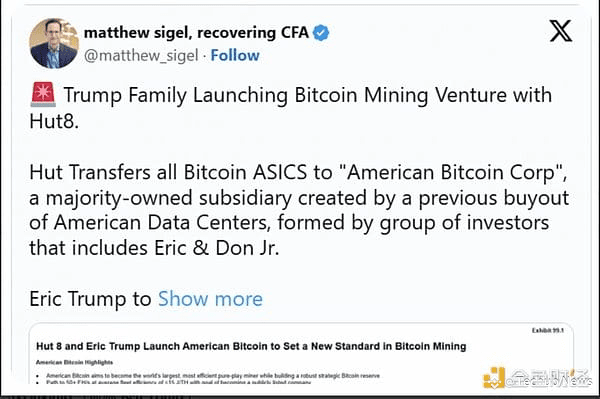Click the Trump Family Launching Bitcoin Mining line

click(x=308, y=95)
